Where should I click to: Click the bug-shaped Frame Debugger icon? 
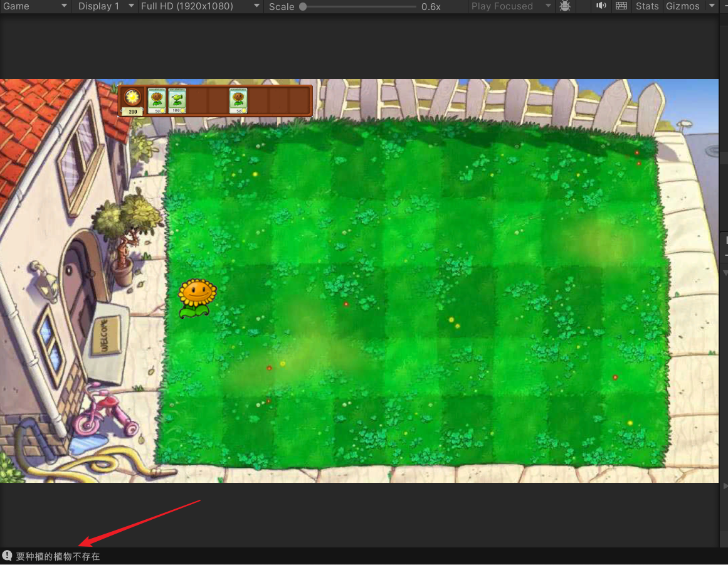[565, 6]
